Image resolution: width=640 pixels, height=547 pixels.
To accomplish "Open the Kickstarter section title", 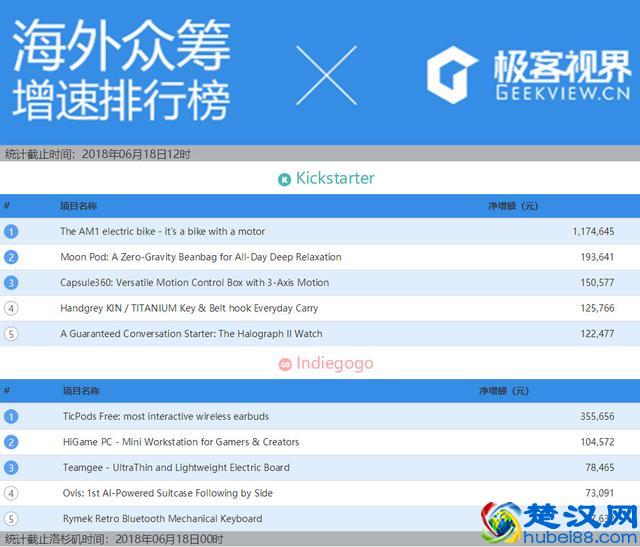I will pyautogui.click(x=335, y=178).
